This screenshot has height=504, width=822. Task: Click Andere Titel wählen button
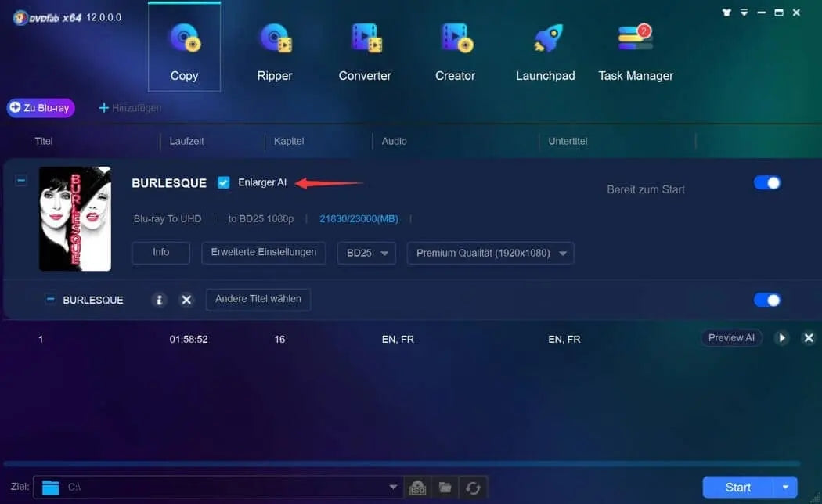pos(258,299)
